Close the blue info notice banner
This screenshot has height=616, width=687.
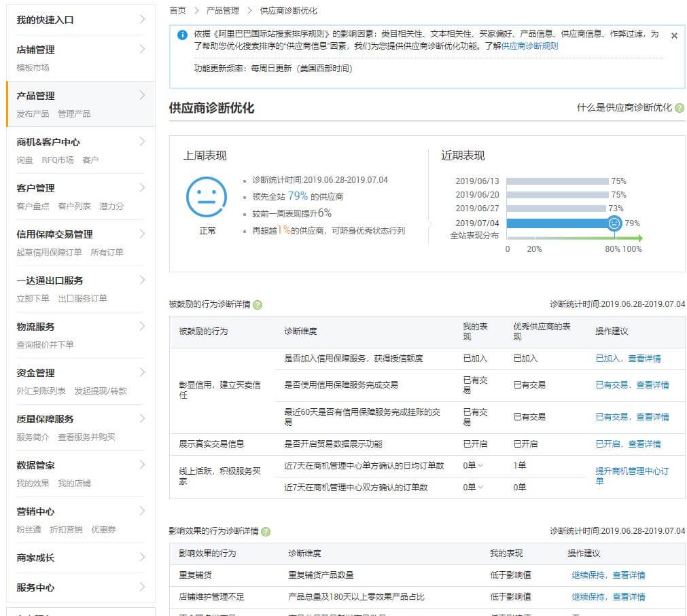pyautogui.click(x=673, y=36)
